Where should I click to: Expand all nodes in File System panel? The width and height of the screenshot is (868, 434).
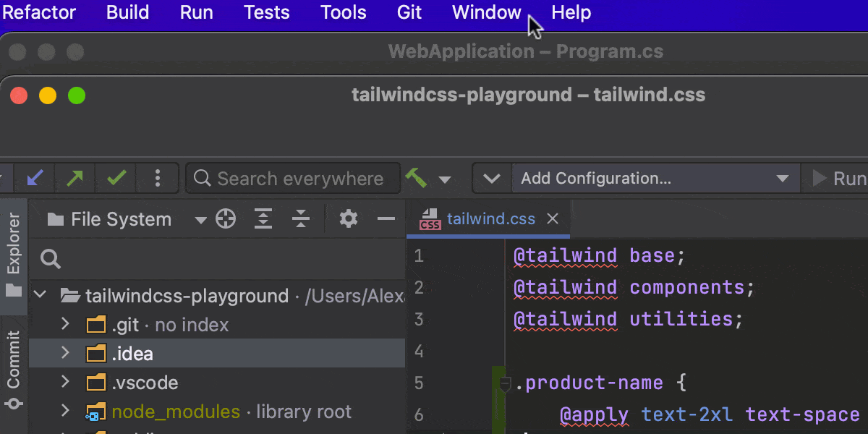point(263,218)
